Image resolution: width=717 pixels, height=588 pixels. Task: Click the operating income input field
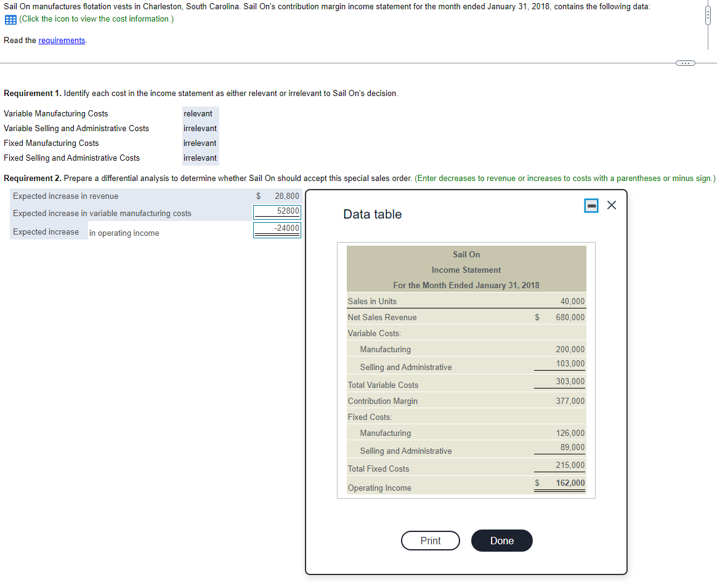click(277, 228)
